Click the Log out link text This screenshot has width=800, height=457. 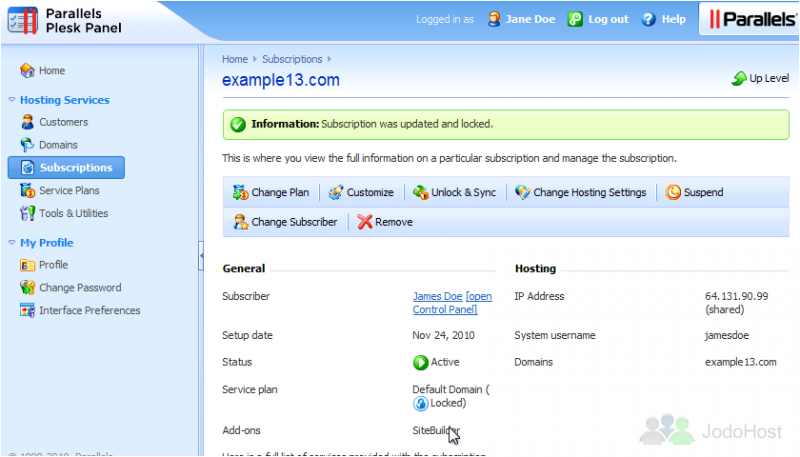(608, 19)
